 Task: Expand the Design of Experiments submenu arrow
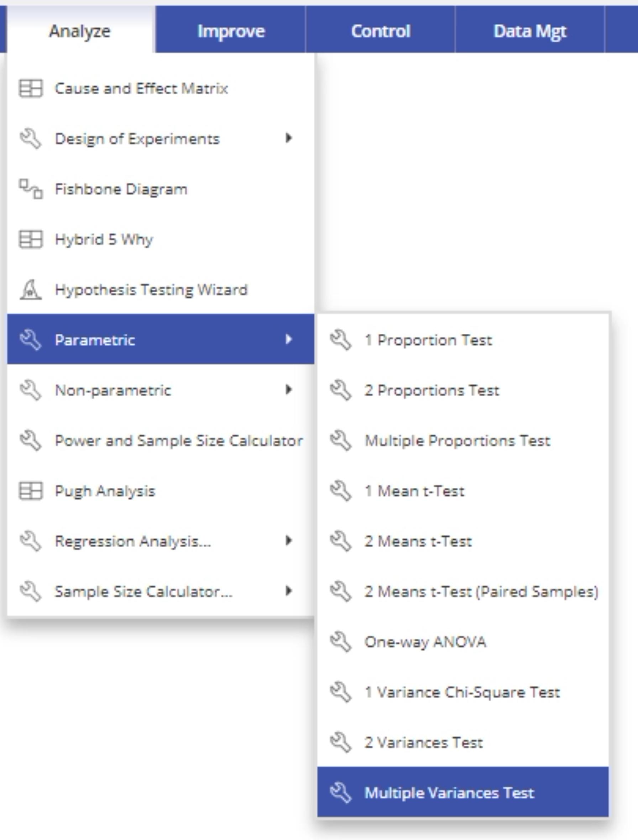point(289,138)
